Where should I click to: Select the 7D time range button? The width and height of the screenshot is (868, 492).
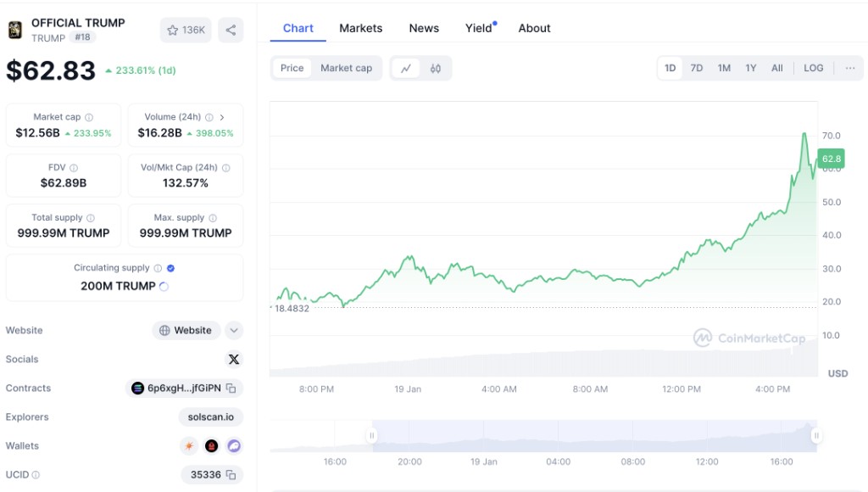[696, 68]
